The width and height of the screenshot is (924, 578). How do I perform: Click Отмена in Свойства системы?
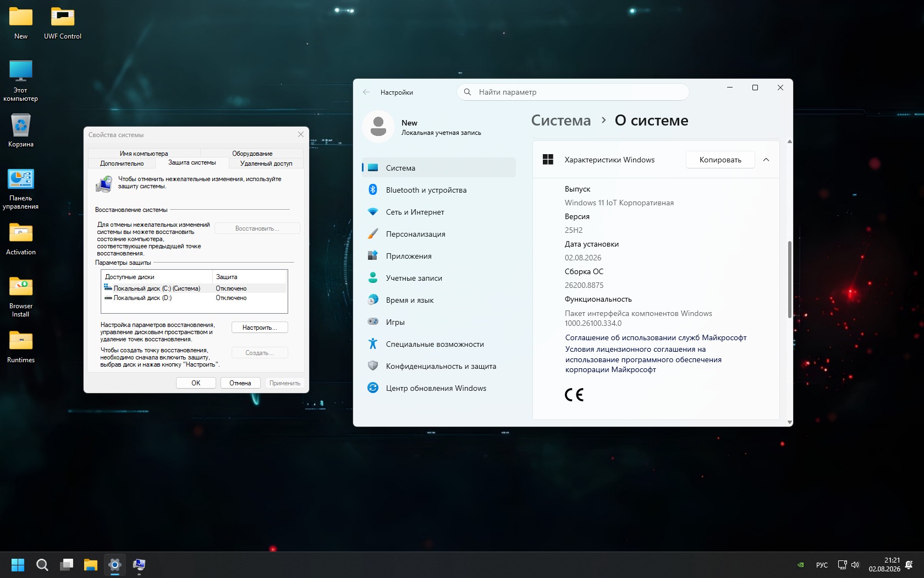[x=240, y=383]
